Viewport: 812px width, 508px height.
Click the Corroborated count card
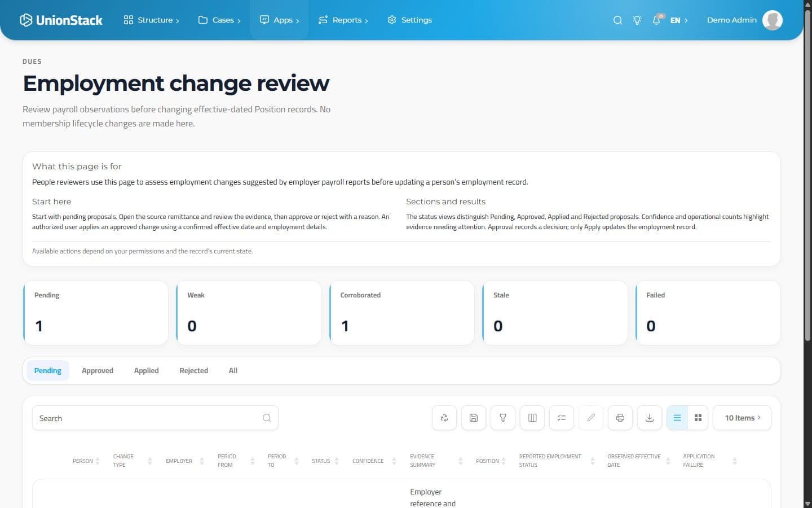tap(402, 313)
